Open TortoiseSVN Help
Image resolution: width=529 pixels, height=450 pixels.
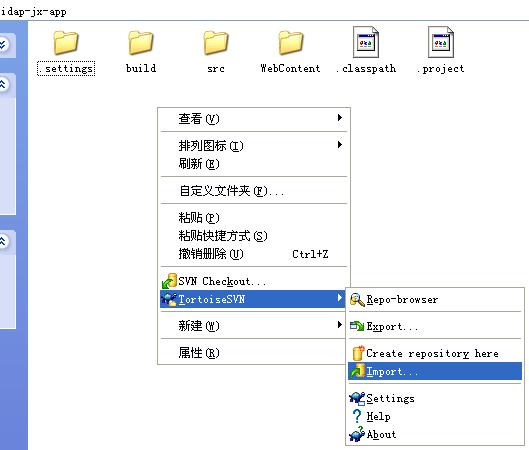pos(435,416)
